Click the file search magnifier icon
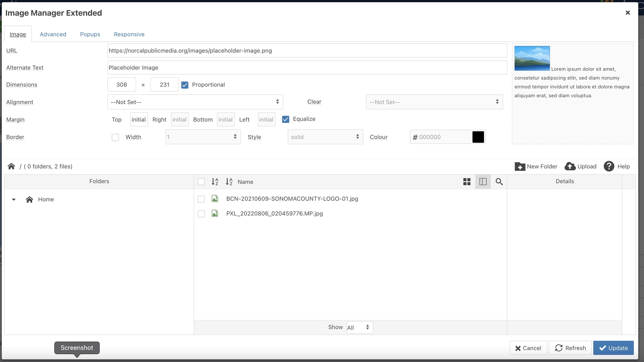644x362 pixels. coord(499,182)
